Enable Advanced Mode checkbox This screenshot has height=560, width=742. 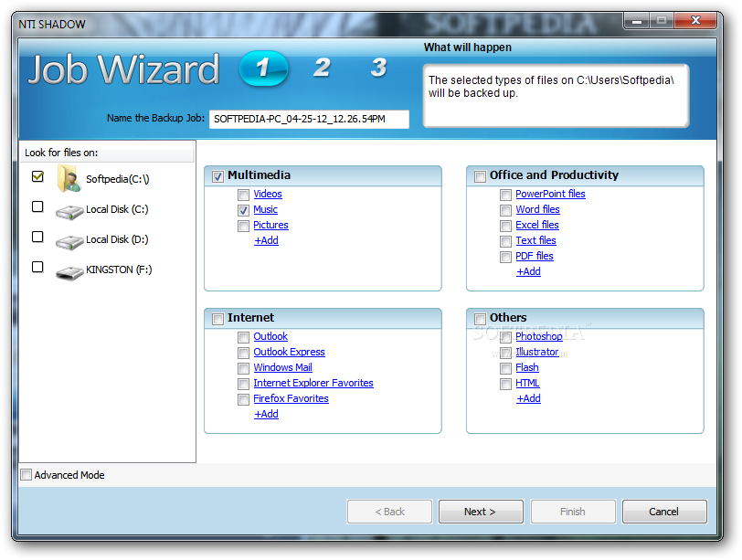coord(26,474)
